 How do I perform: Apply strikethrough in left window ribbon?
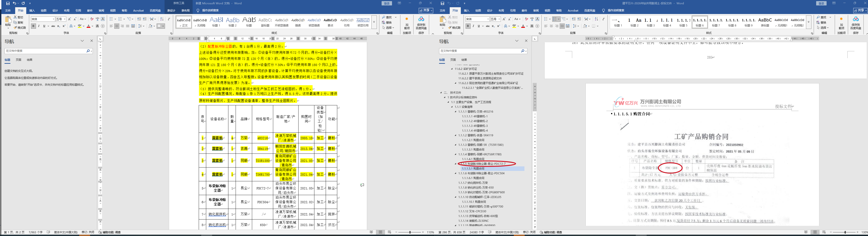[x=53, y=26]
